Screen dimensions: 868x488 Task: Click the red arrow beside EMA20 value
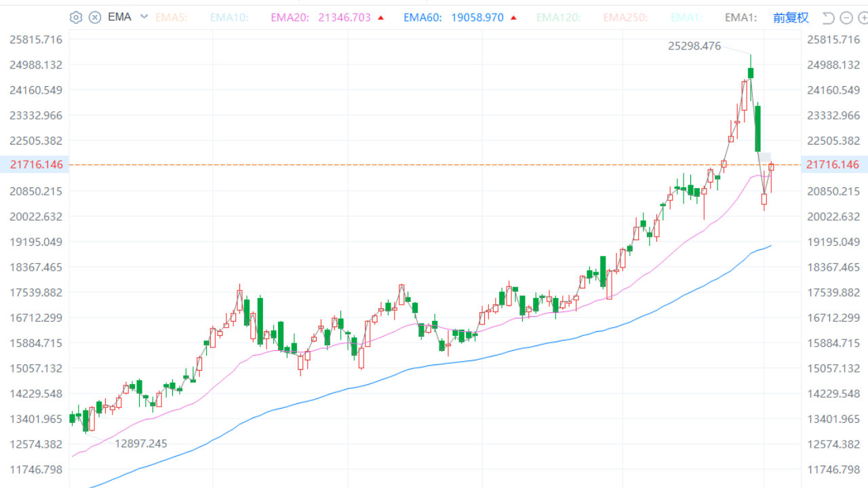click(x=381, y=18)
